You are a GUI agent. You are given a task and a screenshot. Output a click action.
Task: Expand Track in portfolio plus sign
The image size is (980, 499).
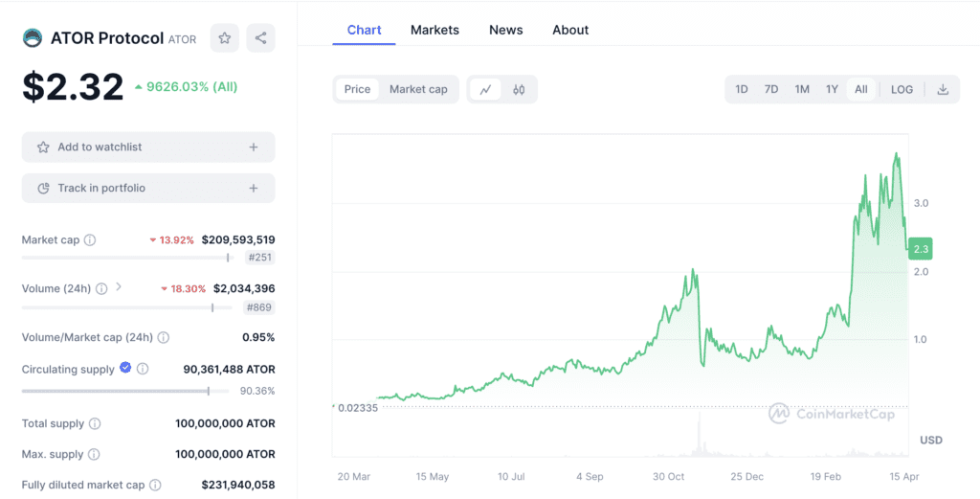pos(254,189)
